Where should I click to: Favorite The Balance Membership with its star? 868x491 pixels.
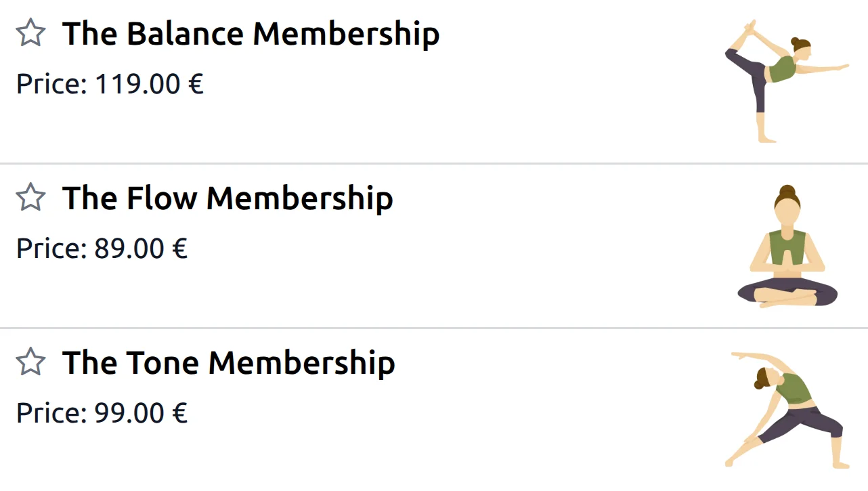(30, 33)
